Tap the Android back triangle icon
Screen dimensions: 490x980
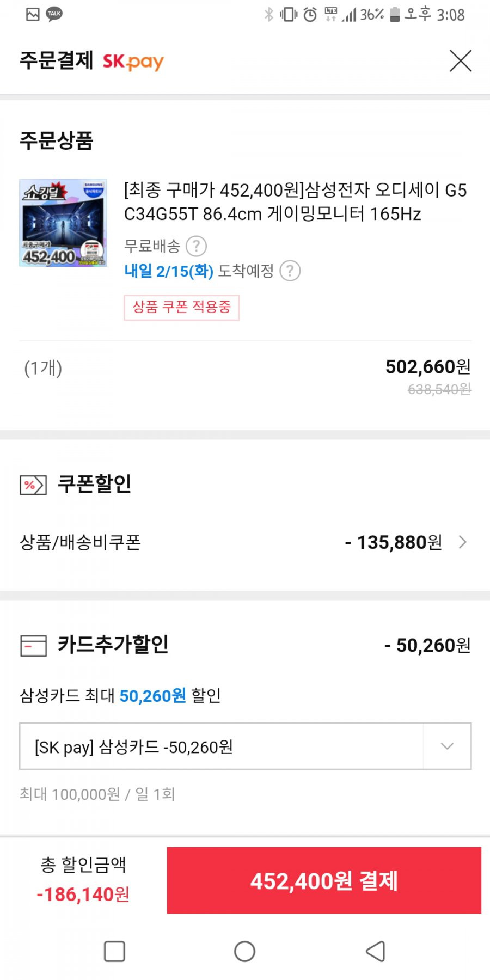[375, 952]
